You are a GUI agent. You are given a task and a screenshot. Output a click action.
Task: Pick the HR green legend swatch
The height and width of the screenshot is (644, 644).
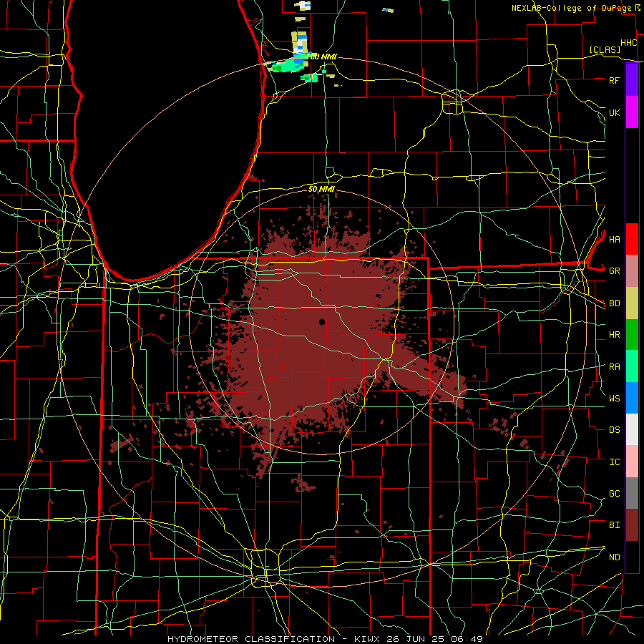point(632,335)
